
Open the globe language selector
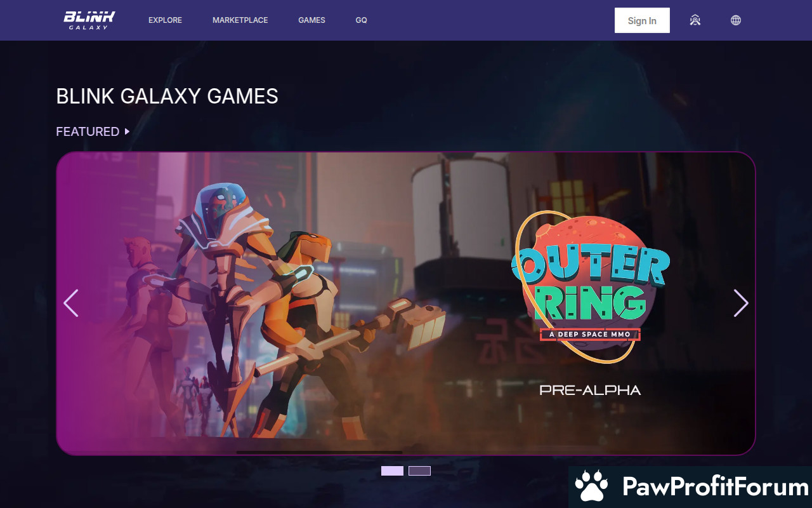click(736, 20)
